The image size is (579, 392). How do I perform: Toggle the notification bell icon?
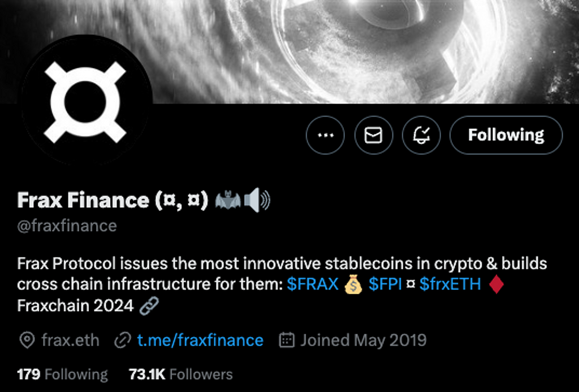tap(421, 135)
